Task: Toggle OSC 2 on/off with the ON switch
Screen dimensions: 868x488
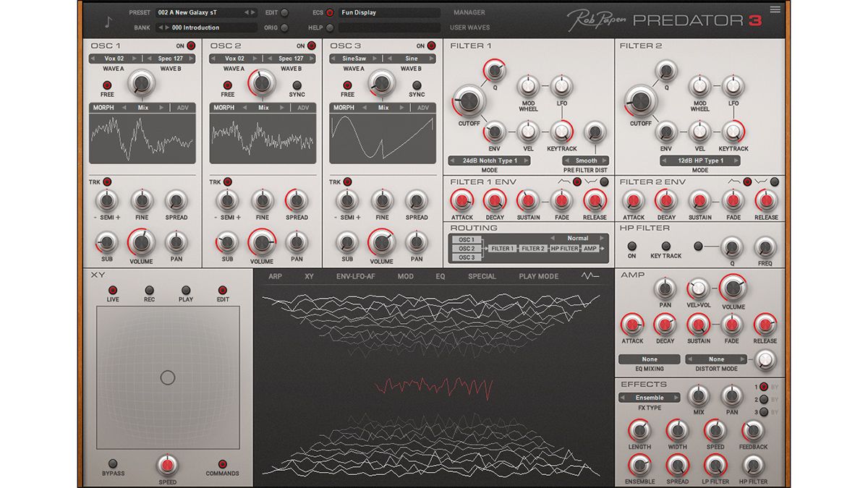Action: 310,45
